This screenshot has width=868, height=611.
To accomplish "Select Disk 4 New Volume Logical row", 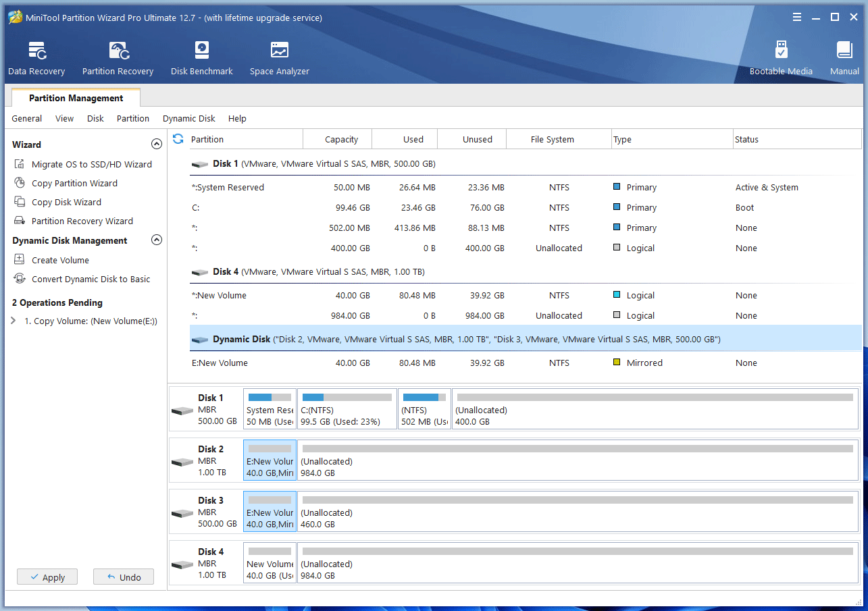I will [526, 296].
